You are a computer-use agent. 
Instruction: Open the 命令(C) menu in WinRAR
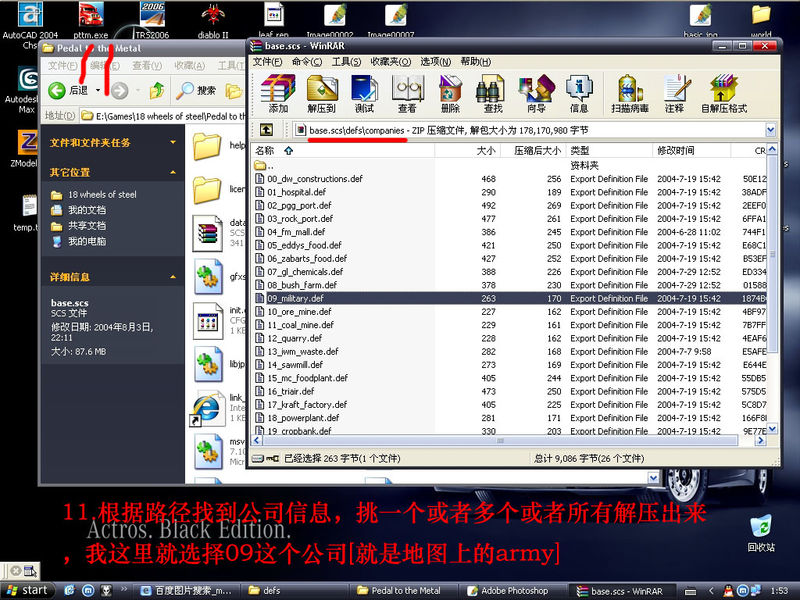coord(307,62)
